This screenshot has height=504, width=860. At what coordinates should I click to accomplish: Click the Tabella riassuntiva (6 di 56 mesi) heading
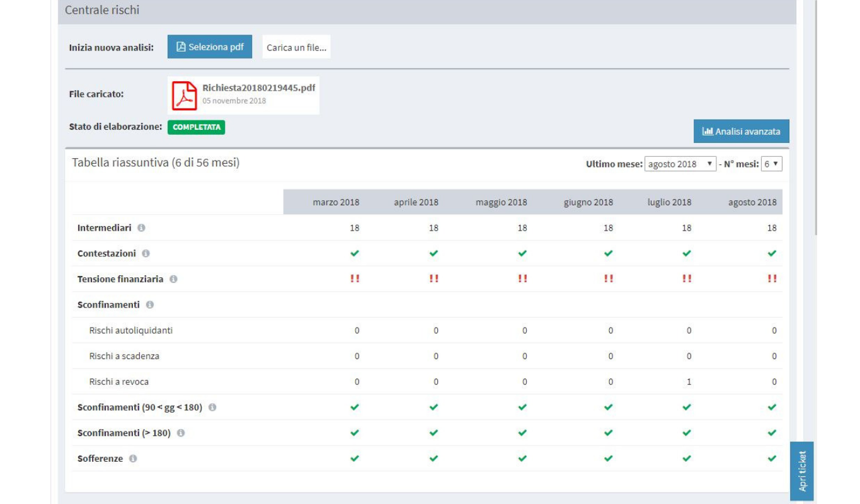156,163
